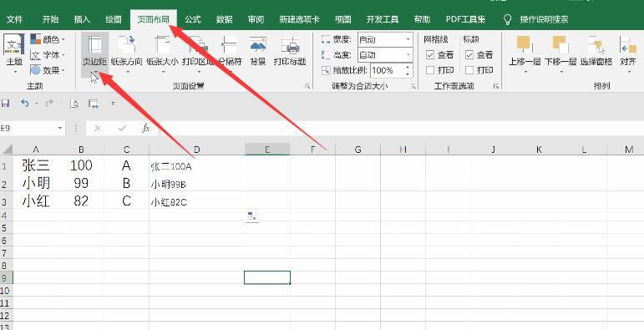Toggle 网格线 打印 checkbox
This screenshot has width=644, height=330.
click(x=430, y=70)
